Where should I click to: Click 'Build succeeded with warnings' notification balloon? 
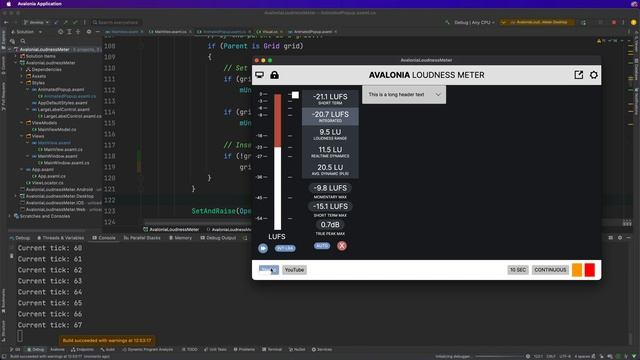(x=107, y=340)
